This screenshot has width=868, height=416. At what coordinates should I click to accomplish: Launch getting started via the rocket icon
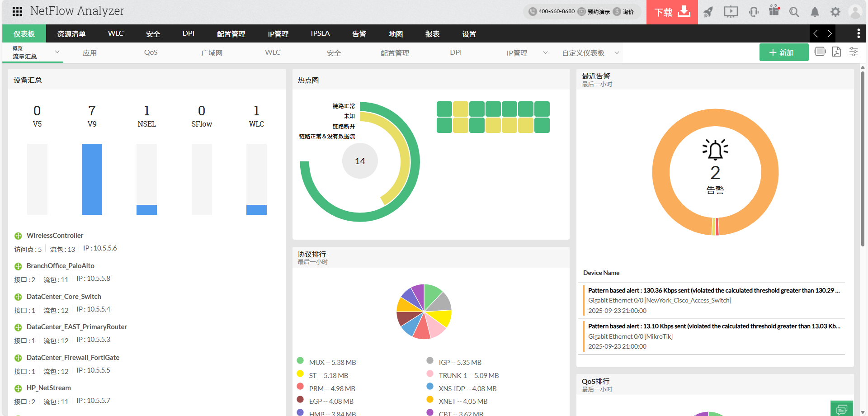[x=708, y=12]
